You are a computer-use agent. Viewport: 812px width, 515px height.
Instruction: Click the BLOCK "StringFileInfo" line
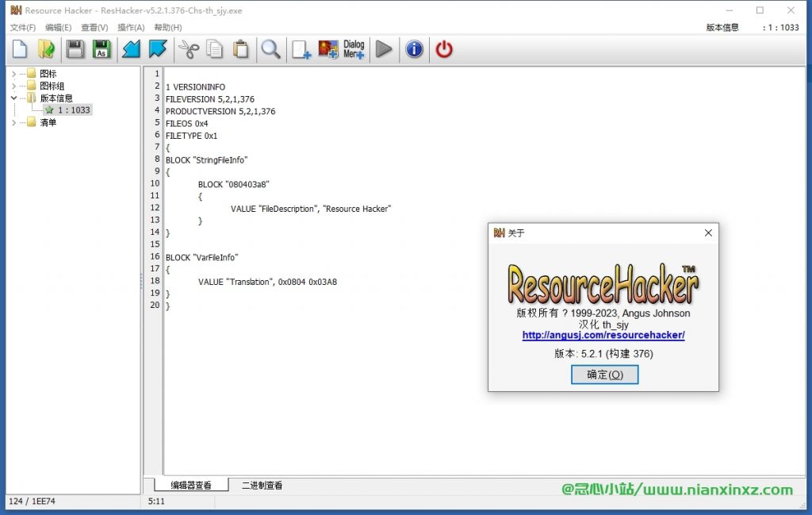pyautogui.click(x=207, y=160)
